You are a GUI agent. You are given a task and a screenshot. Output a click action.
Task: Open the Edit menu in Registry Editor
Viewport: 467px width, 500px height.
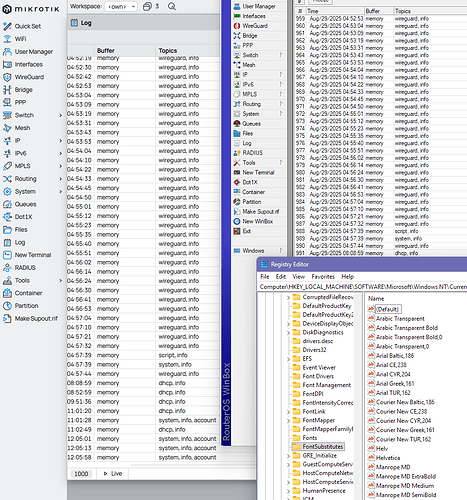click(281, 277)
